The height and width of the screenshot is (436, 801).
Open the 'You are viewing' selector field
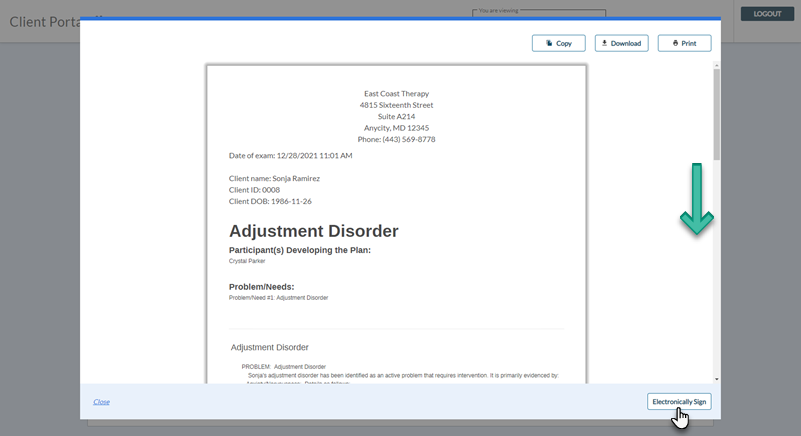pos(539,13)
